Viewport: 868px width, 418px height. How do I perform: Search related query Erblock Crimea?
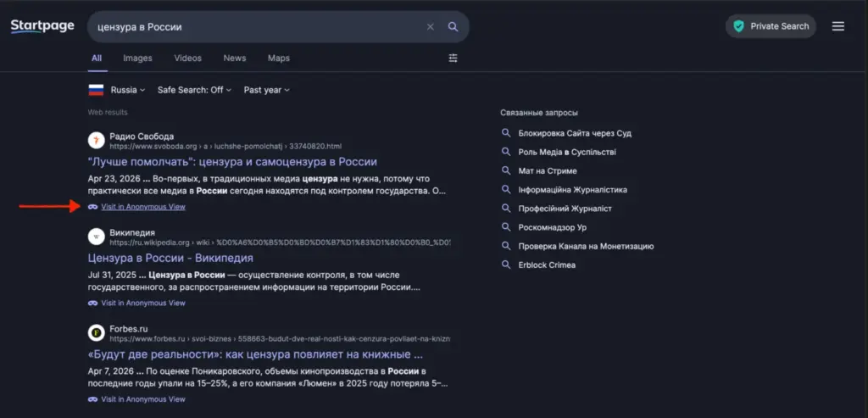click(547, 265)
